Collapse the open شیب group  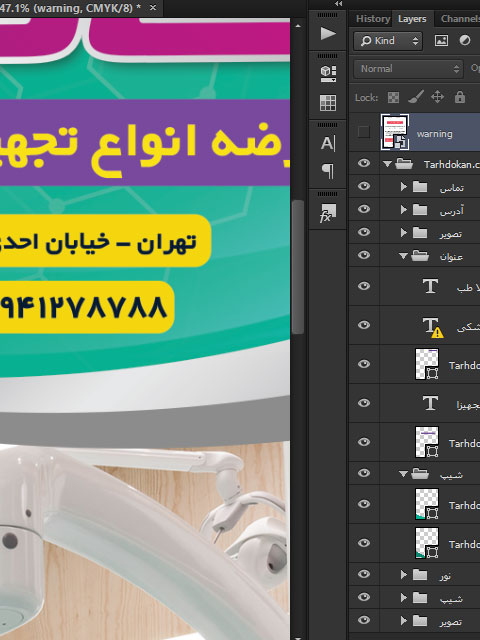click(403, 474)
